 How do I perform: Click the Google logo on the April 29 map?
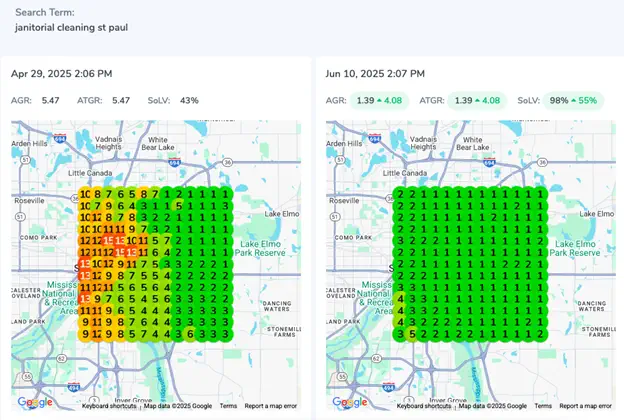35,402
